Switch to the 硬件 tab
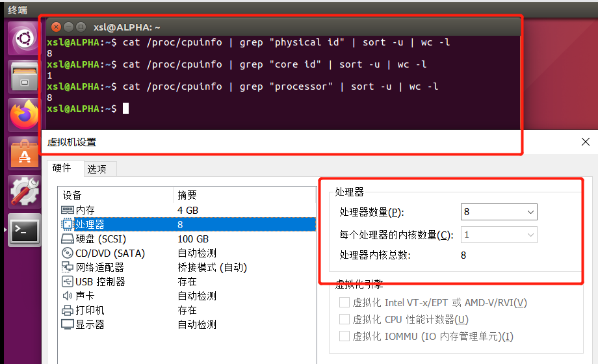This screenshot has height=364, width=598. 62,168
